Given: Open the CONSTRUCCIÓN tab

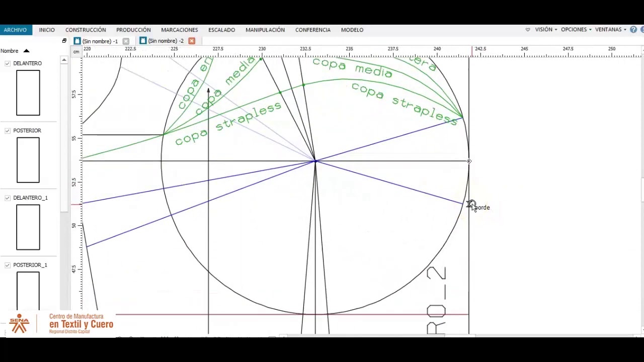Looking at the screenshot, I should point(86,30).
